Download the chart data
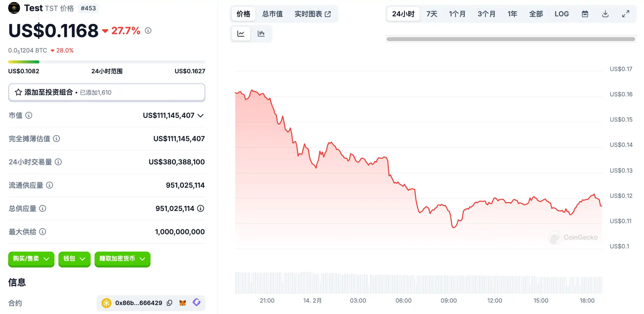 pos(605,14)
